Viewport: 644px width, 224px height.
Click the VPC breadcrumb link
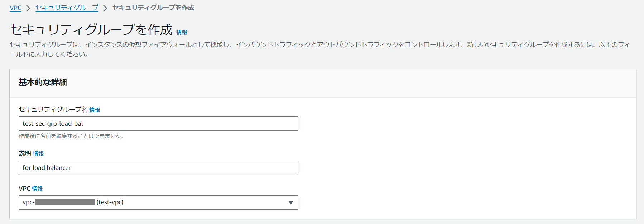[x=15, y=8]
